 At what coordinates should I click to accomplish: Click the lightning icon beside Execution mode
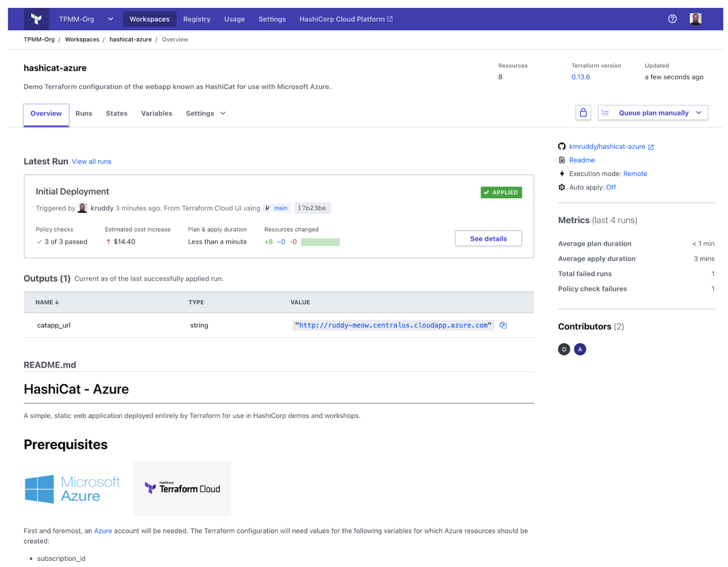click(562, 174)
